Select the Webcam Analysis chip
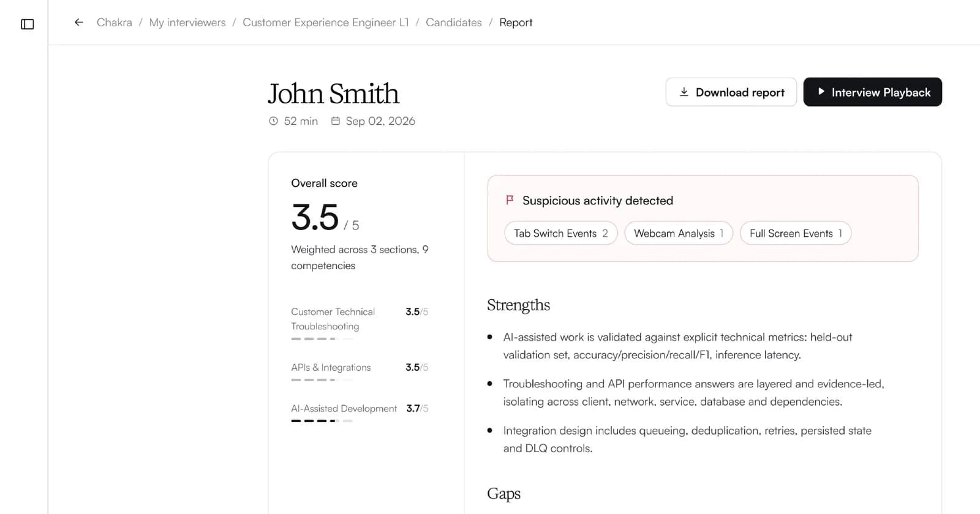This screenshot has width=980, height=514. point(679,233)
